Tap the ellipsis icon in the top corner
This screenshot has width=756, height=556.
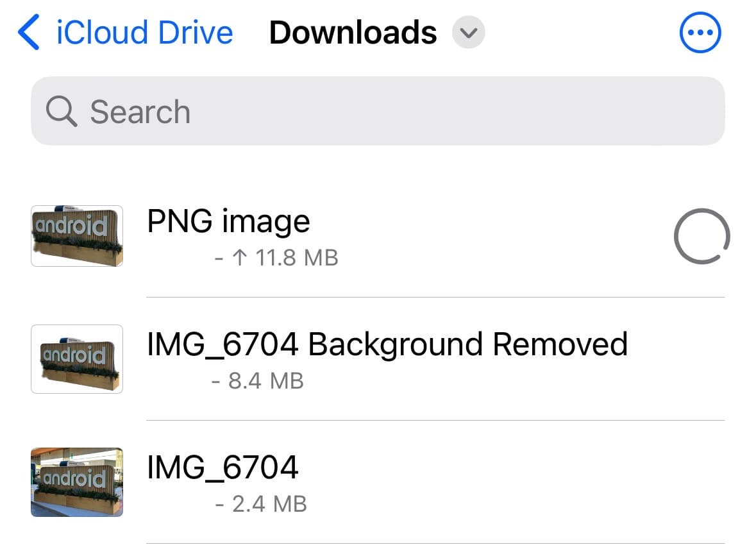(x=700, y=32)
